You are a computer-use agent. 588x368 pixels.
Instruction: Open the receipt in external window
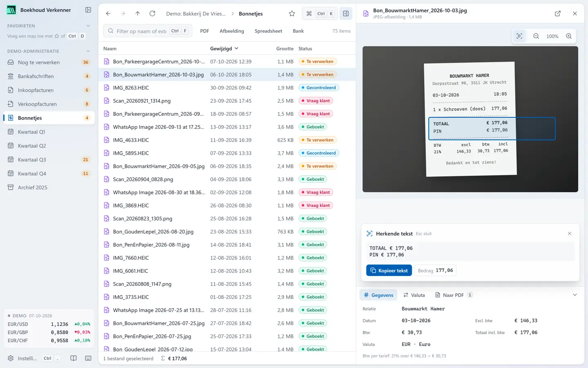[x=558, y=13]
